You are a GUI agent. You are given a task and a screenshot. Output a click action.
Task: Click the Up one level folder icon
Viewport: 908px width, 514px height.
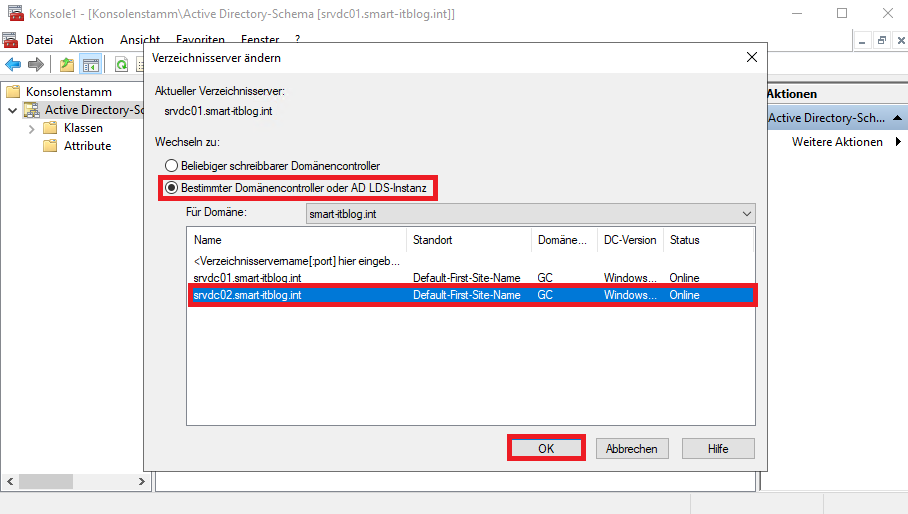(67, 64)
